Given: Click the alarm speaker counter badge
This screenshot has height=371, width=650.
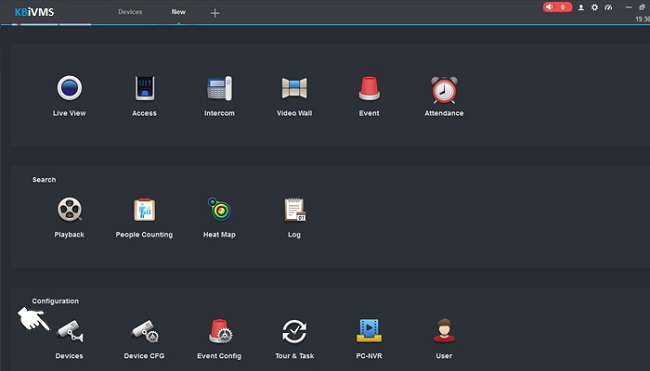Looking at the screenshot, I should [x=557, y=7].
